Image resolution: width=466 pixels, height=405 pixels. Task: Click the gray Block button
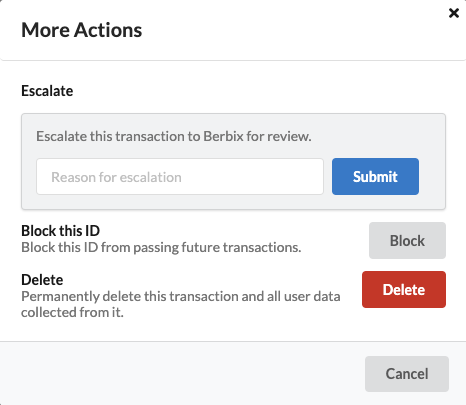[x=407, y=241]
